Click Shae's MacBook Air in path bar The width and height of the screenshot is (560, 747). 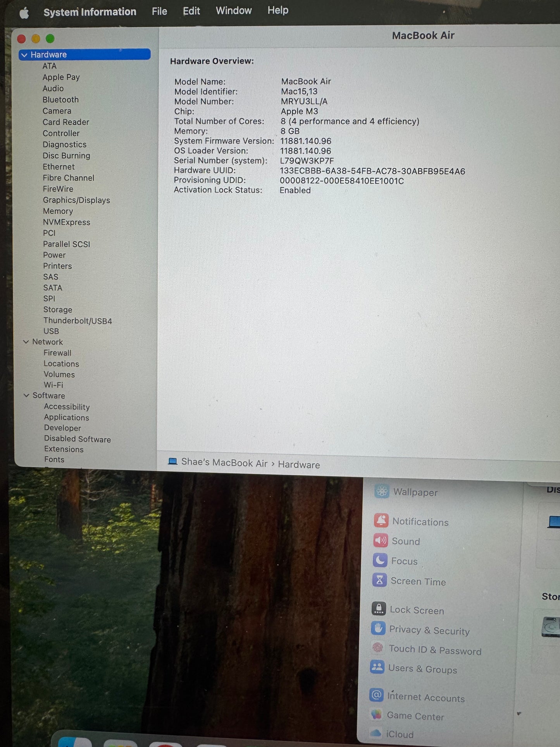point(224,462)
